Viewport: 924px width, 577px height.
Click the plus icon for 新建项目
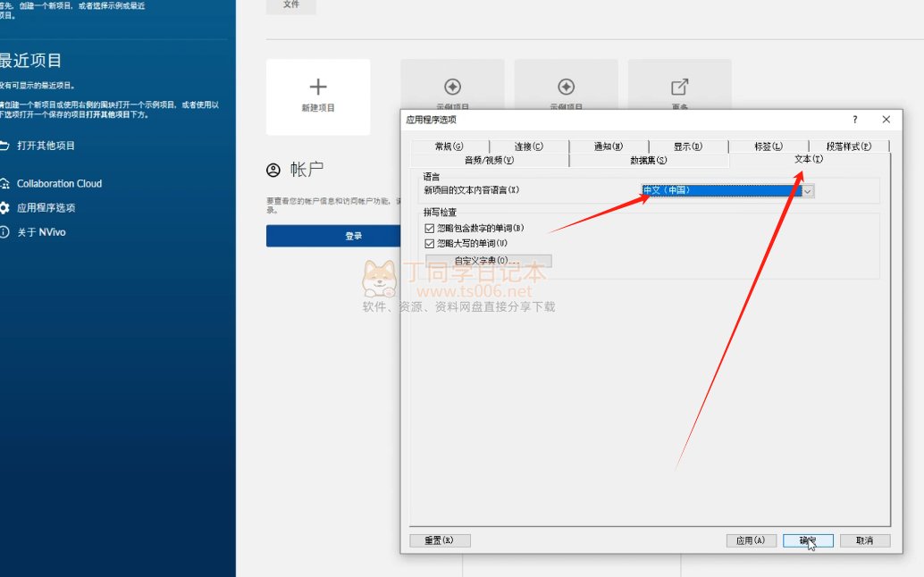coord(318,87)
